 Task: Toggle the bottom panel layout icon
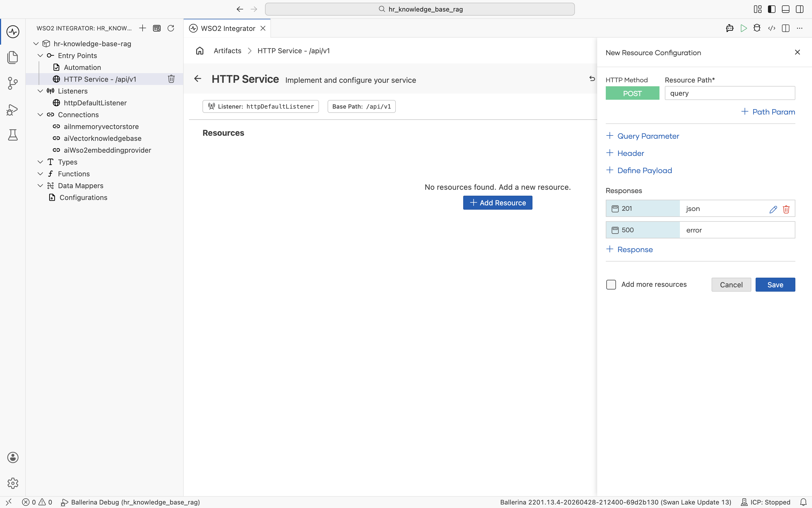tap(785, 9)
